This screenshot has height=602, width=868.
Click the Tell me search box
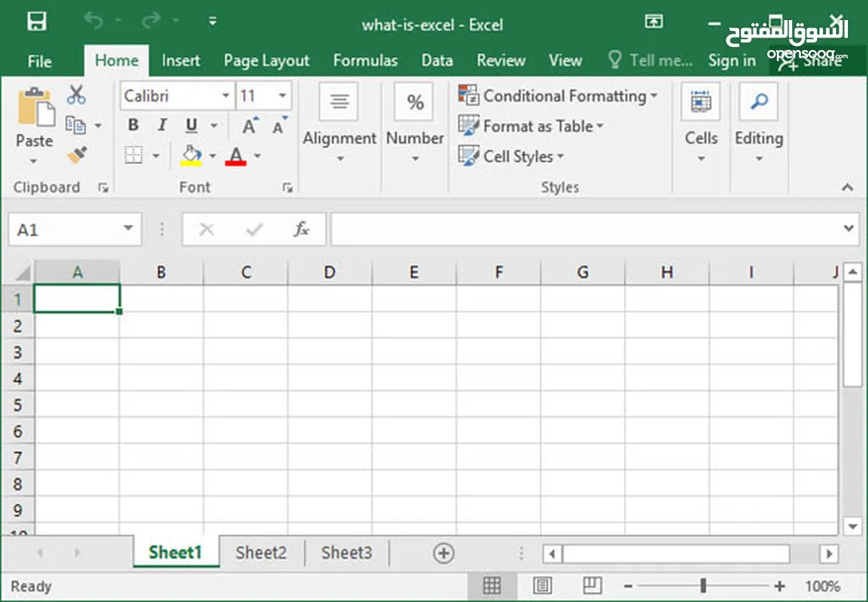tap(651, 60)
